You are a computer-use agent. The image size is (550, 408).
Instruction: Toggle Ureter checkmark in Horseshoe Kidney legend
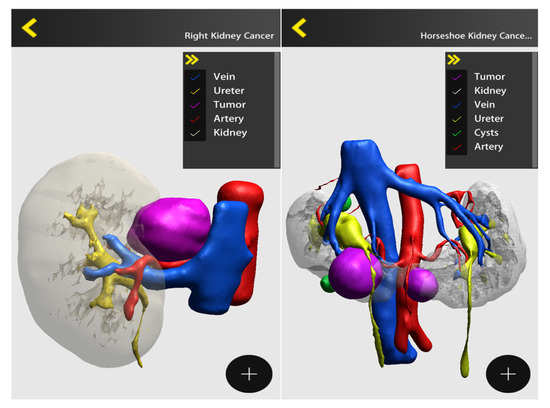[456, 119]
